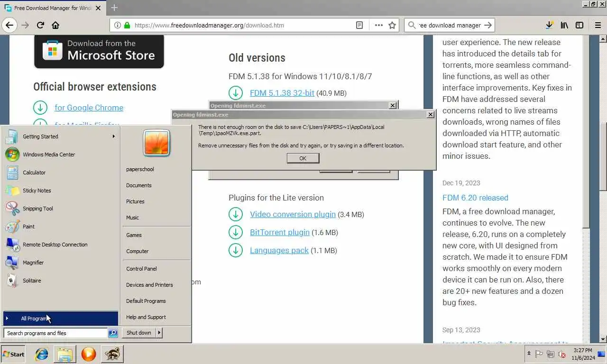Launch Magnifier from Start menu

(x=61, y=263)
